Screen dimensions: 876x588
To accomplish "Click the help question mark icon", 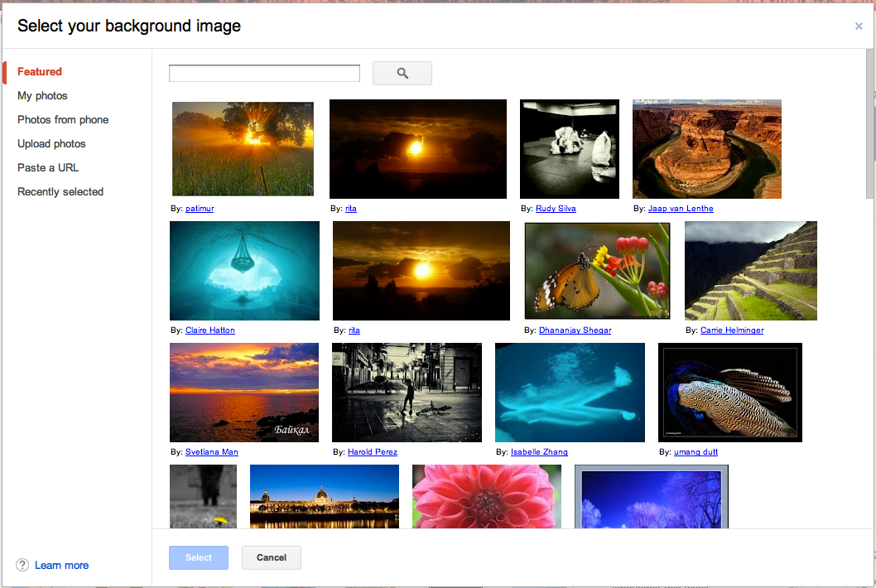I will click(21, 565).
